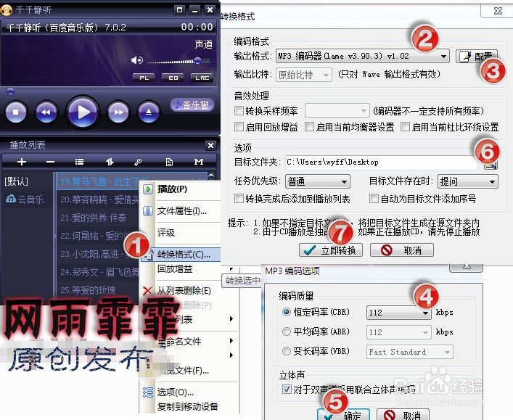Open the 输出比特 bit-depth dropdown
Screen dimensions: 513x420
click(x=304, y=75)
